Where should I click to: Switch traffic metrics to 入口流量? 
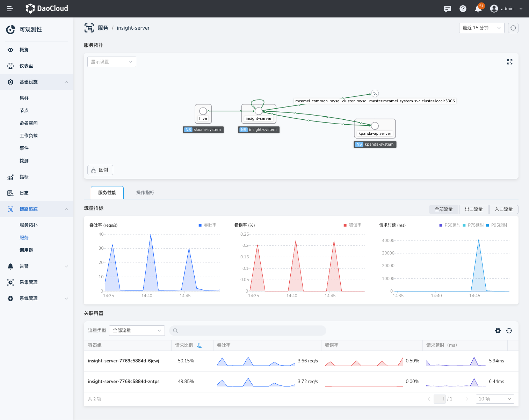(503, 209)
